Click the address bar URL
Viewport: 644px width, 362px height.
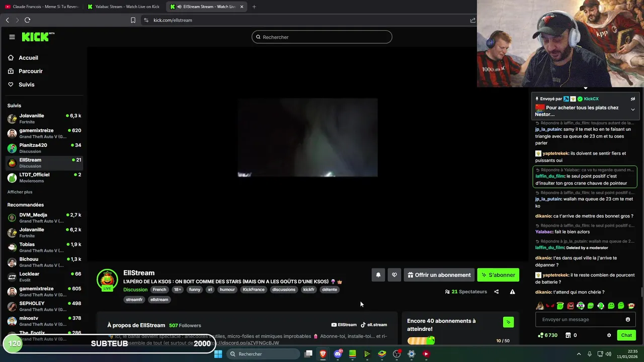click(x=173, y=20)
